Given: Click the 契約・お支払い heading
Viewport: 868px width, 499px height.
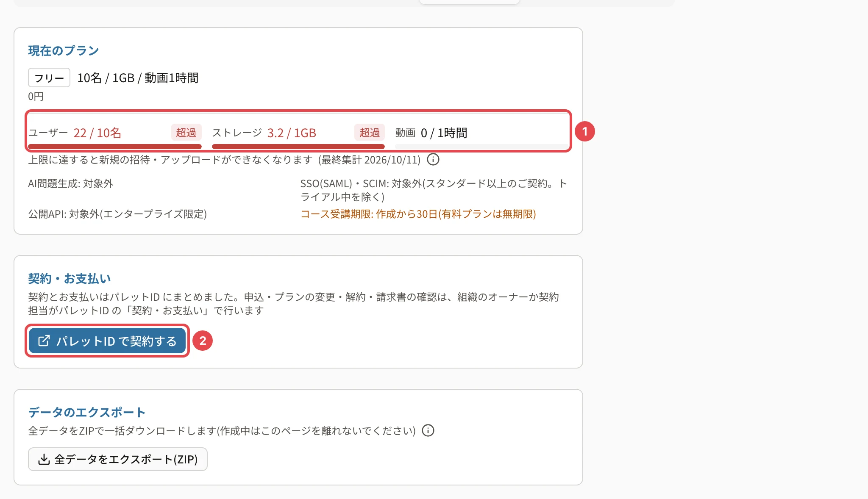Looking at the screenshot, I should tap(70, 279).
